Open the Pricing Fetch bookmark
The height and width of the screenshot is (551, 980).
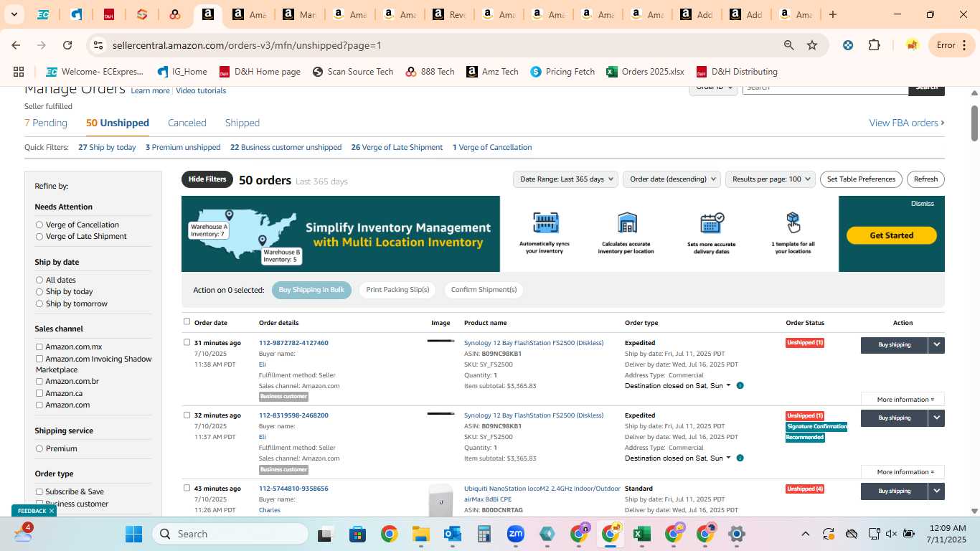[562, 72]
